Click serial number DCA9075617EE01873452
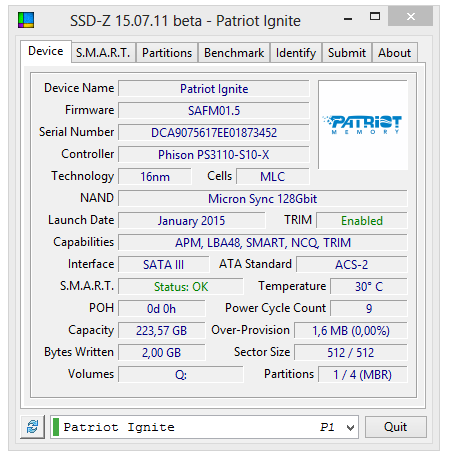This screenshot has height=456, width=449. (x=214, y=133)
